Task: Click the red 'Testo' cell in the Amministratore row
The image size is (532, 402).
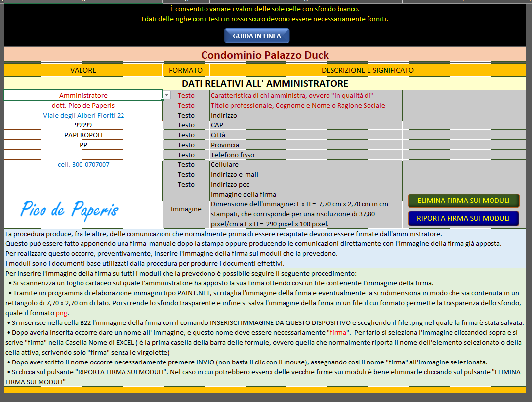Action: [186, 96]
